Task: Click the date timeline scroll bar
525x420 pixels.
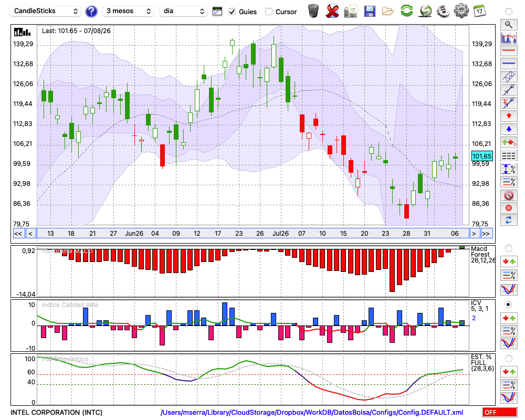Action: click(253, 234)
